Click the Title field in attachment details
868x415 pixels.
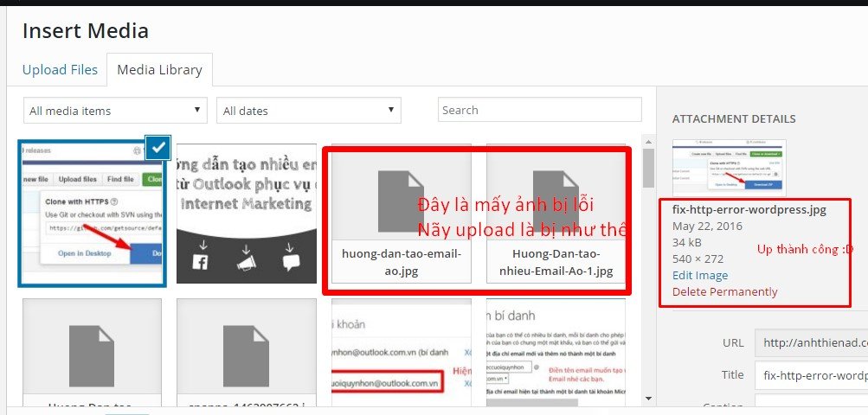(x=811, y=375)
